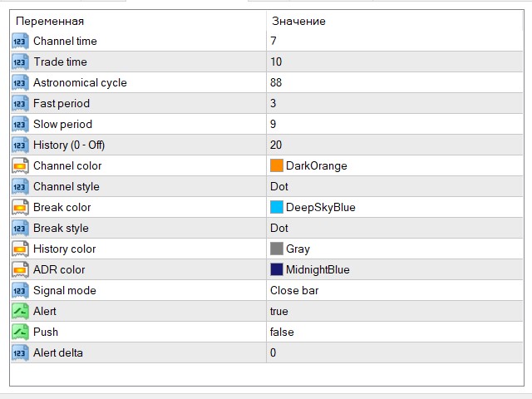The height and width of the screenshot is (399, 532).
Task: Open the Channel style Dot dropdown value
Action: 279,186
